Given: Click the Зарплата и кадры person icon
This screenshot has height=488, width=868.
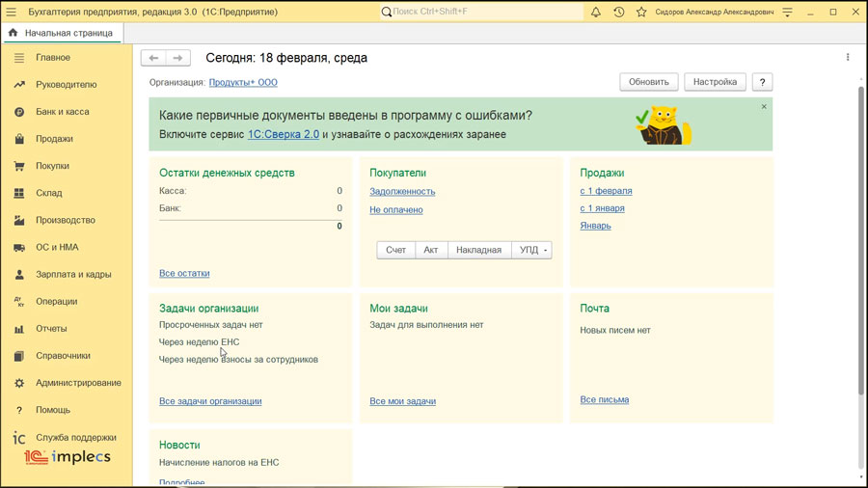Looking at the screenshot, I should click(19, 275).
